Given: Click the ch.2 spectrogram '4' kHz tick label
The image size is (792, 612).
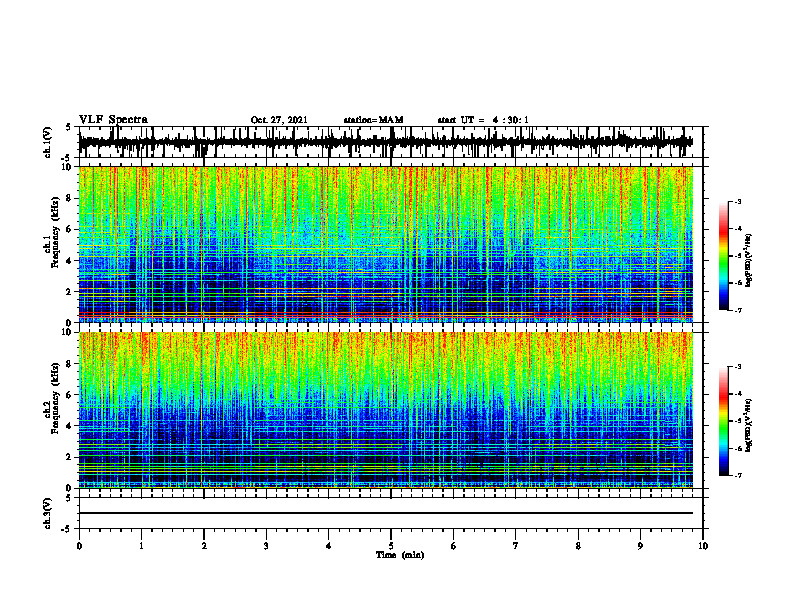Looking at the screenshot, I should [x=69, y=426].
